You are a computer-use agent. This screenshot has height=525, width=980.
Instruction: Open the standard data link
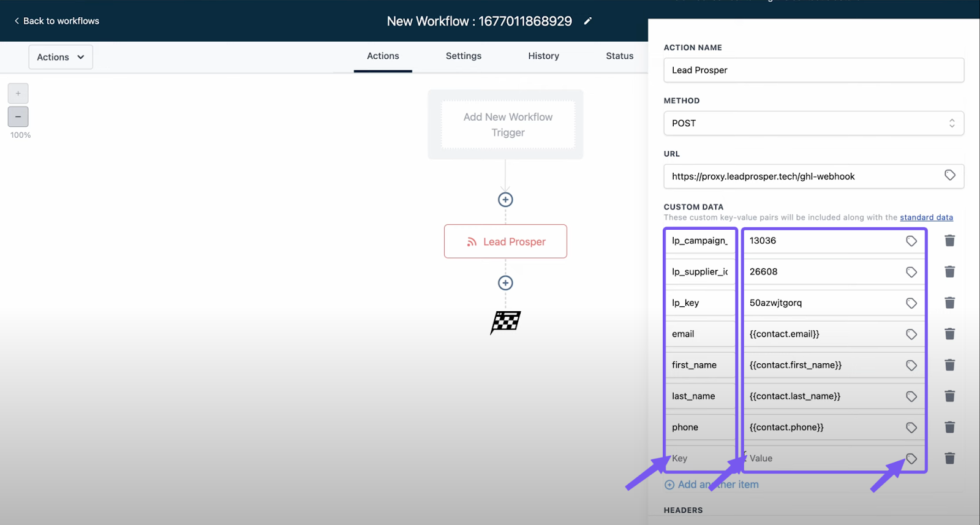(x=926, y=217)
